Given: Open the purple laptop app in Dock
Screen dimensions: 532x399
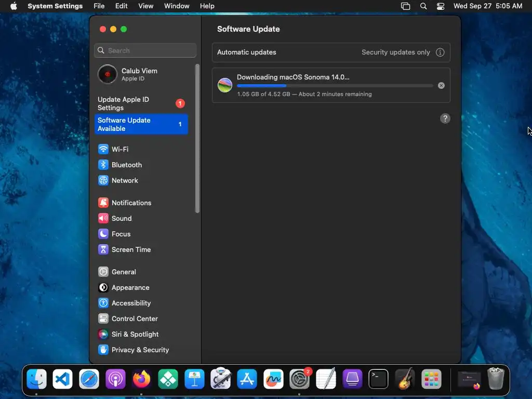Looking at the screenshot, I should [352, 379].
